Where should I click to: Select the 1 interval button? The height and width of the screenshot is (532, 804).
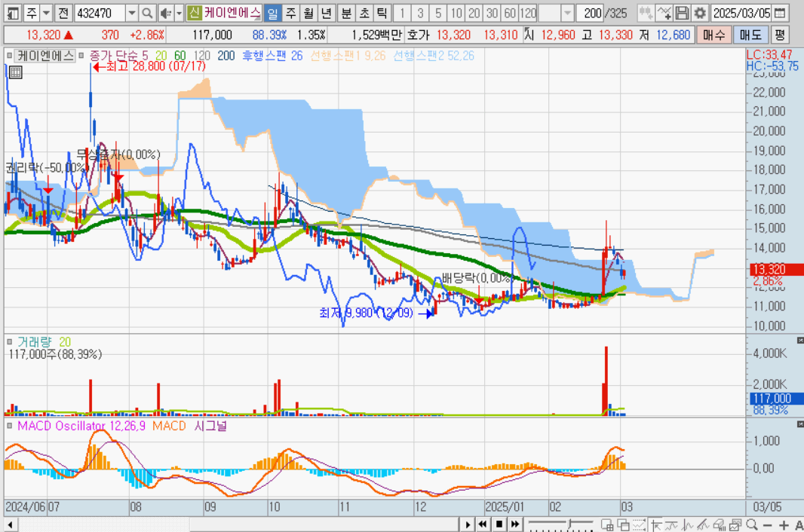point(402,13)
